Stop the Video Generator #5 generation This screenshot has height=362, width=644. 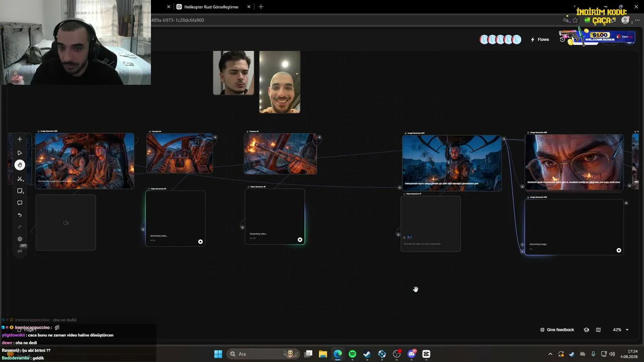click(200, 242)
